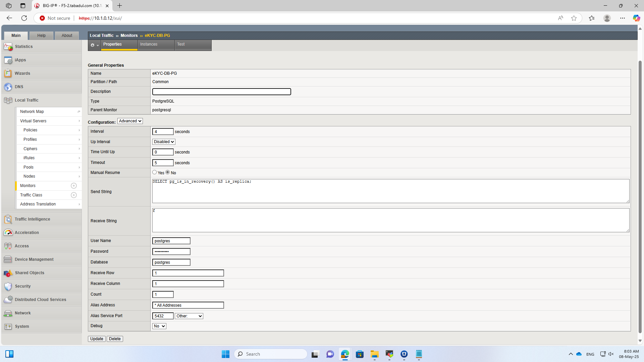Screen dimensions: 644x362
Task: Open Alias Service Port Other dropdown
Action: tap(189, 316)
